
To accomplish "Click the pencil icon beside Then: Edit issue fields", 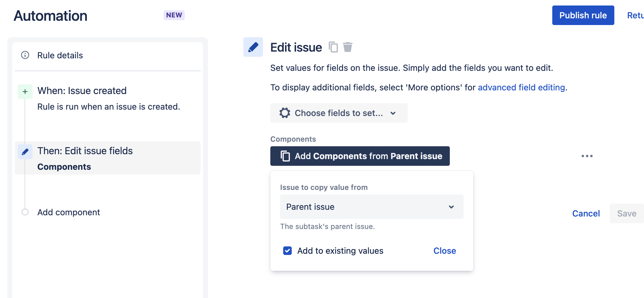I will pyautogui.click(x=25, y=151).
